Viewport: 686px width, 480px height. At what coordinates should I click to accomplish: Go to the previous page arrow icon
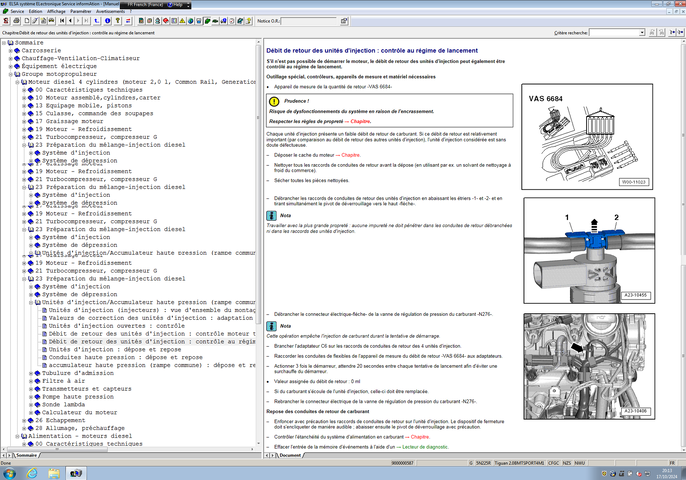tap(70, 21)
